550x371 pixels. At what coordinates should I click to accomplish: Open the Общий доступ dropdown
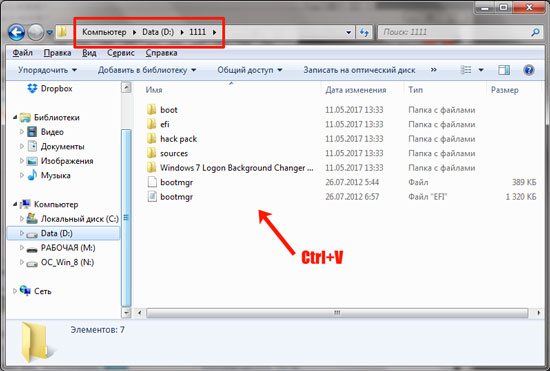click(250, 70)
